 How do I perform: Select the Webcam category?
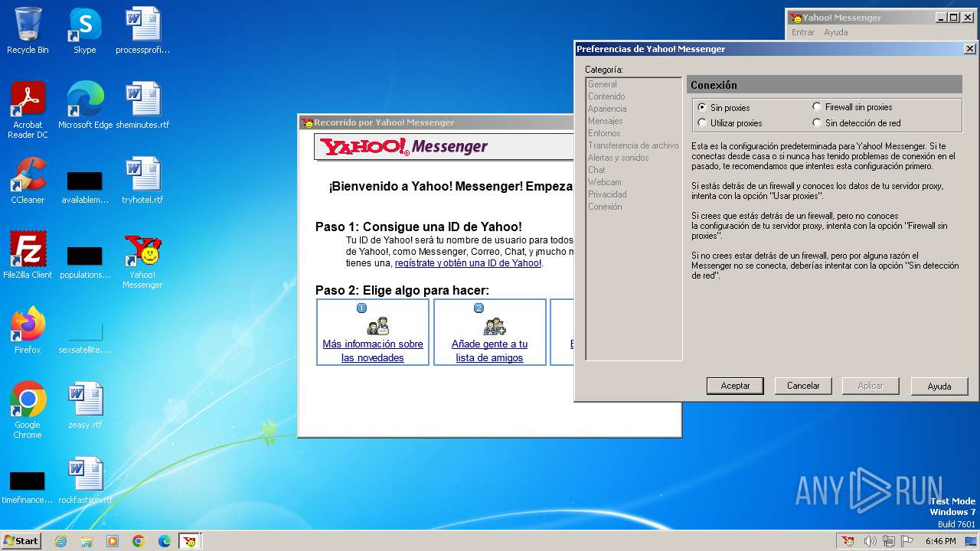[x=605, y=182]
